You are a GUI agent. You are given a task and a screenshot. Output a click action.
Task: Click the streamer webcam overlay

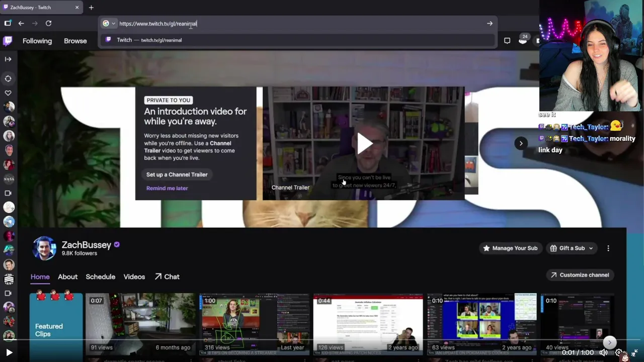tap(591, 55)
